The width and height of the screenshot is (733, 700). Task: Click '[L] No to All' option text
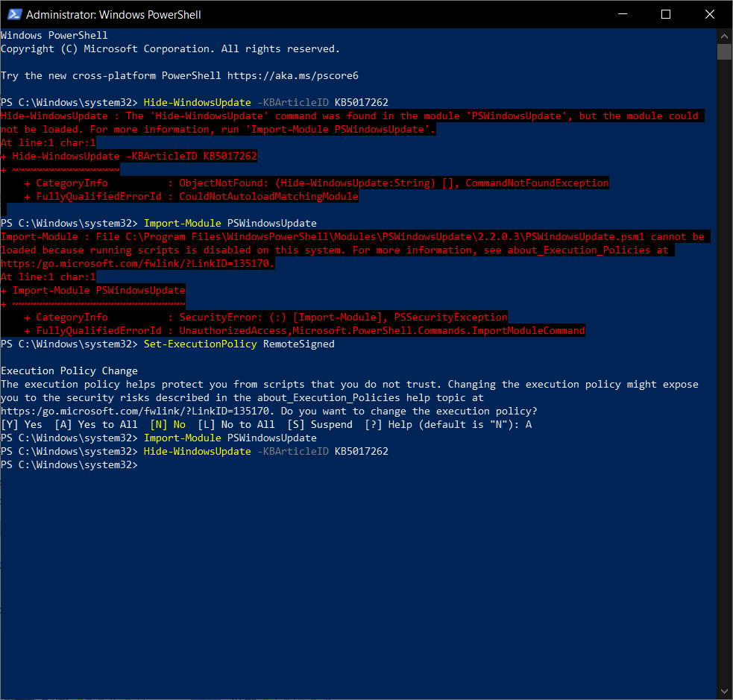[236, 425]
